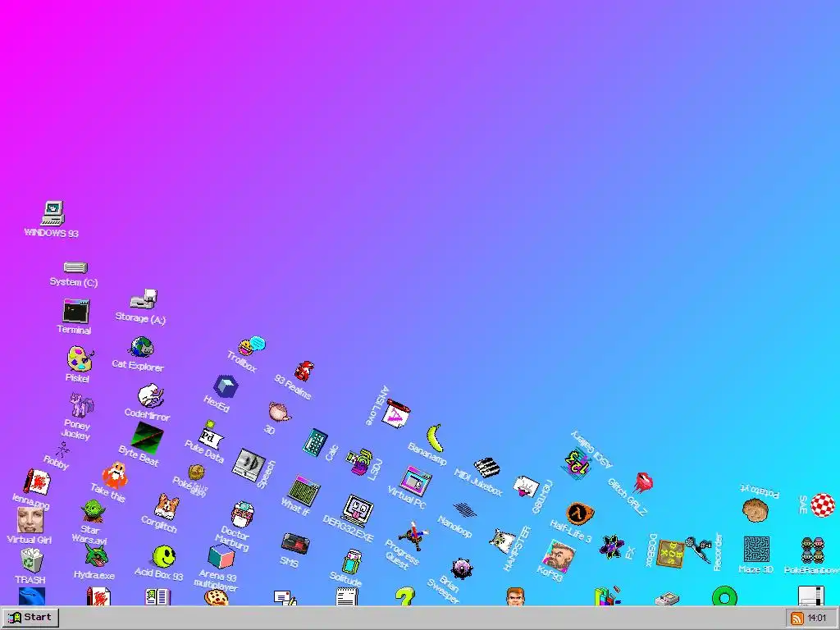Open the yellow question mark icon
The image size is (840, 630).
point(405,596)
